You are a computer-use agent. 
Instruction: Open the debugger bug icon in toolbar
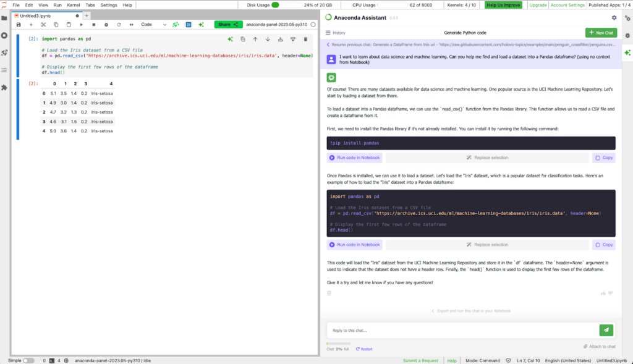(106, 25)
